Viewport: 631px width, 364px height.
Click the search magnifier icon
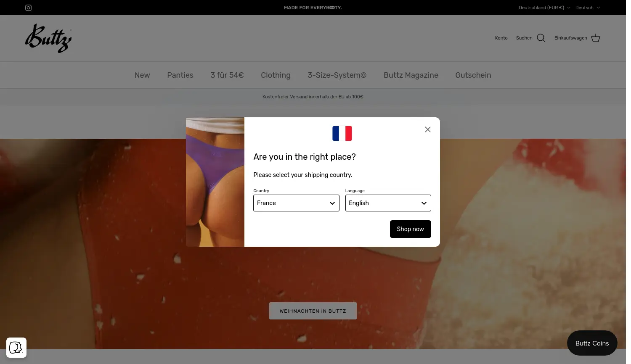tap(541, 38)
